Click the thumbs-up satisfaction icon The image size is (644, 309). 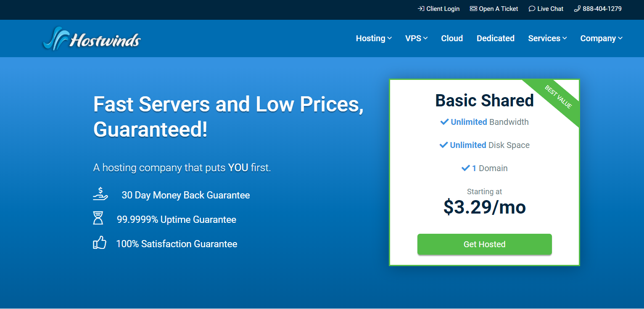100,243
